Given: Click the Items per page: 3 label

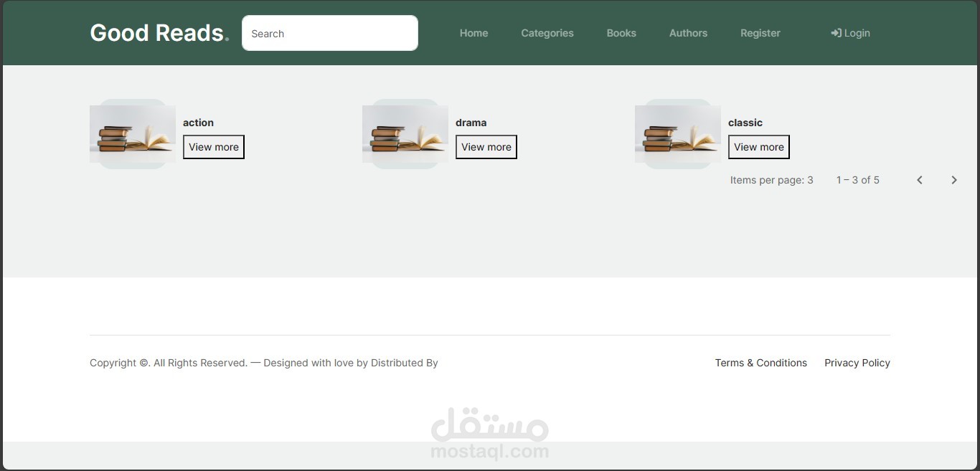Looking at the screenshot, I should click(772, 180).
